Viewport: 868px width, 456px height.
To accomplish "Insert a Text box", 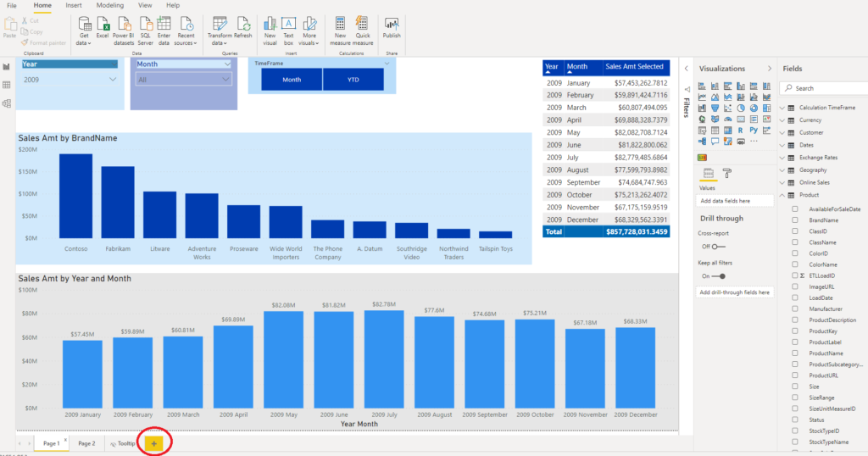I will (x=288, y=31).
